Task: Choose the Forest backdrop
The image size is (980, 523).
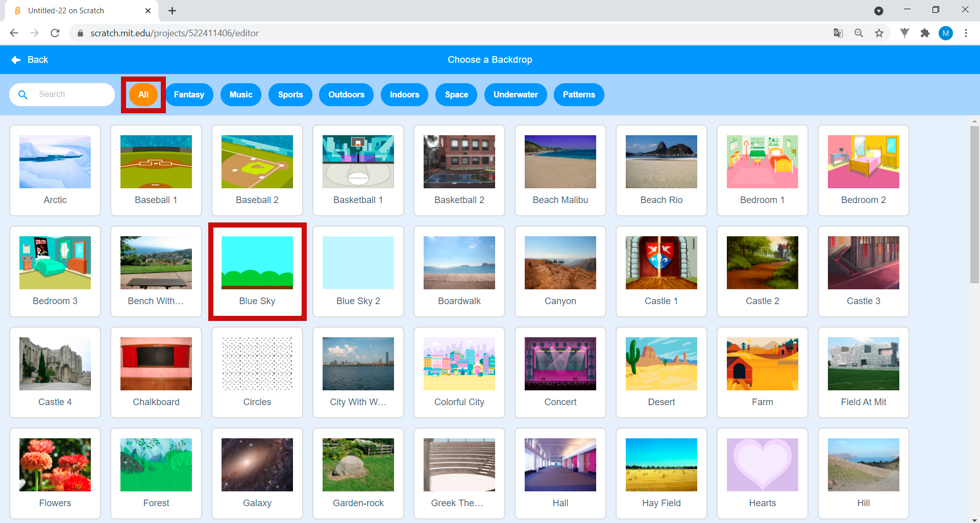Action: tap(156, 474)
